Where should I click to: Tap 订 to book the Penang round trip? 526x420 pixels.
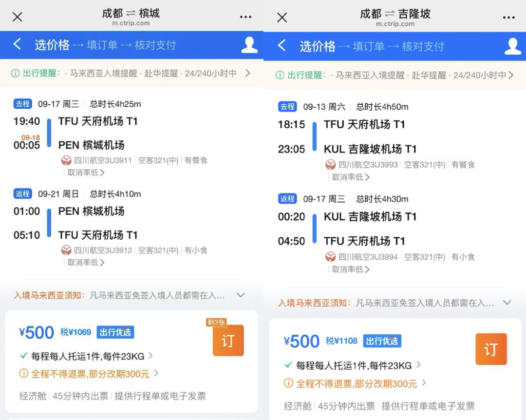[x=228, y=341]
